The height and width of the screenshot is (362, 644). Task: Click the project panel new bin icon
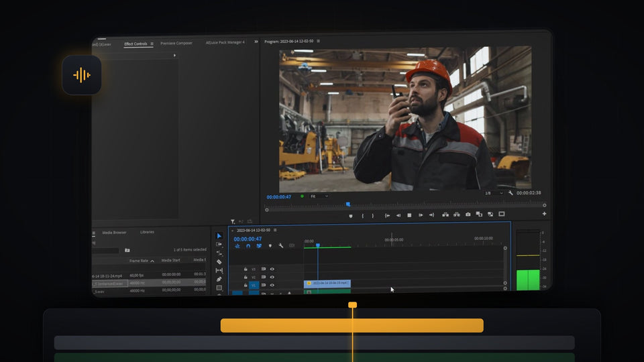pos(127,250)
